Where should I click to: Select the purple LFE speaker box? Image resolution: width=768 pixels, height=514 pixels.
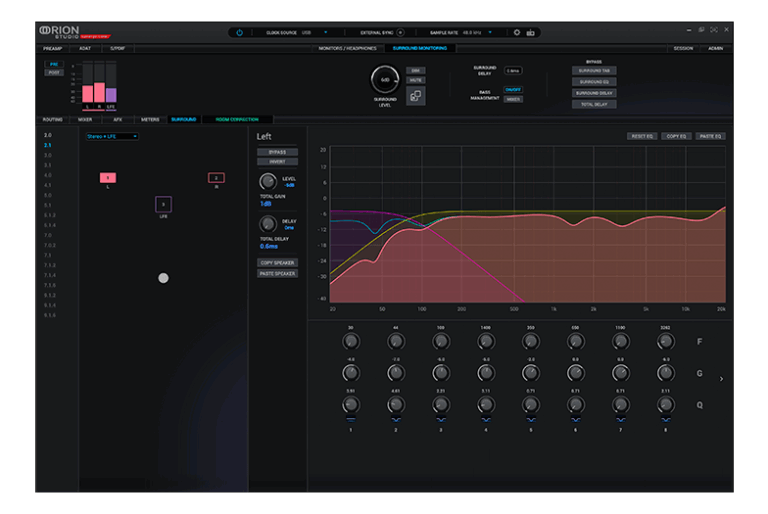[163, 204]
